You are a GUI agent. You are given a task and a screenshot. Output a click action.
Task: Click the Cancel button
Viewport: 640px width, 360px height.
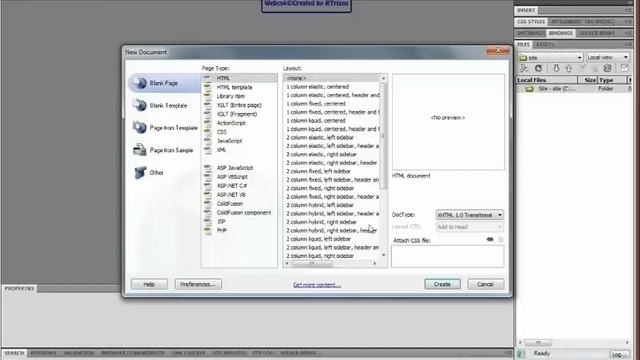pos(485,284)
